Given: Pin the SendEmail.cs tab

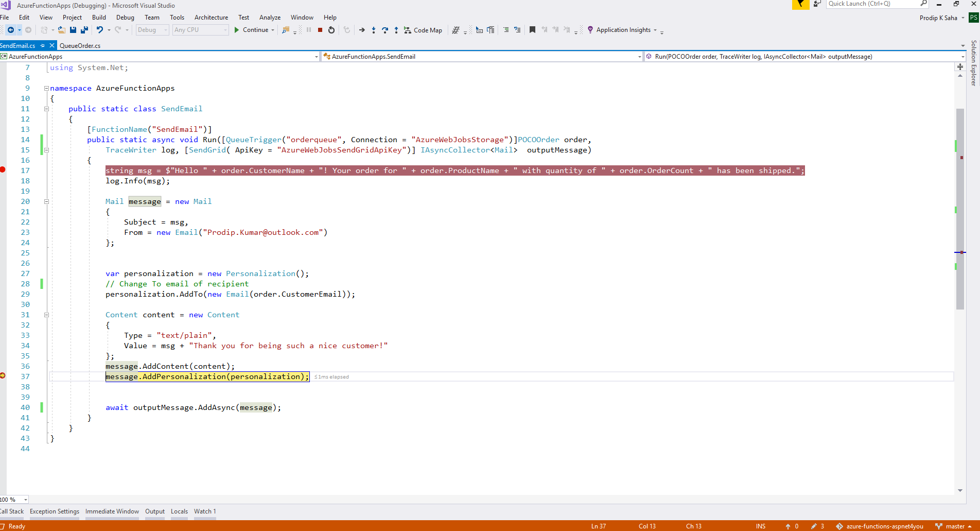Looking at the screenshot, I should tap(43, 46).
